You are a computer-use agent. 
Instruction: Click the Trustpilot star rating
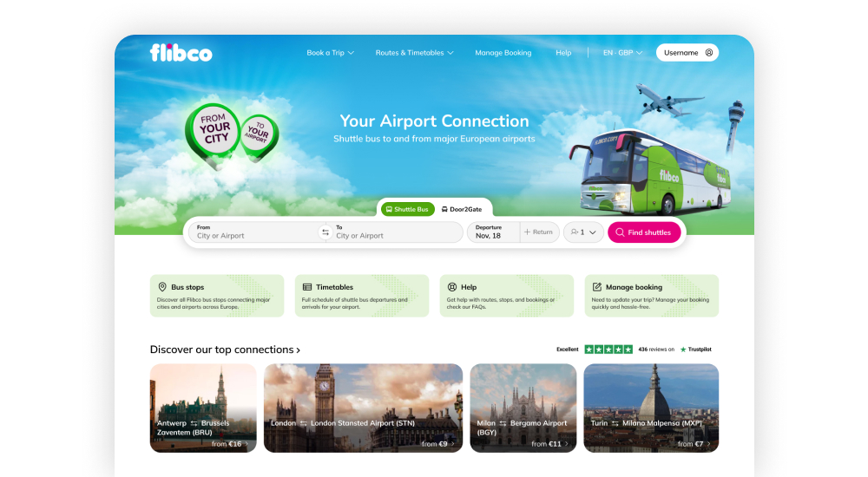point(608,350)
